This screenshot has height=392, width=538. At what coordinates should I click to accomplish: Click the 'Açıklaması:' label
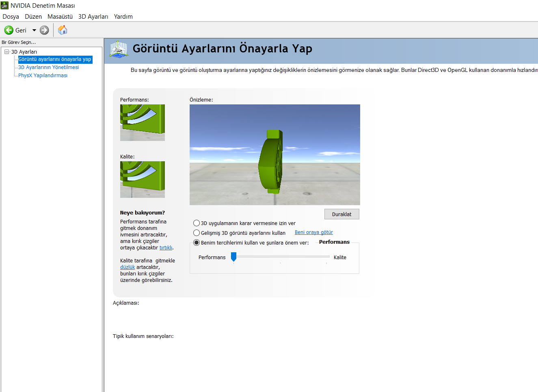tap(126, 303)
